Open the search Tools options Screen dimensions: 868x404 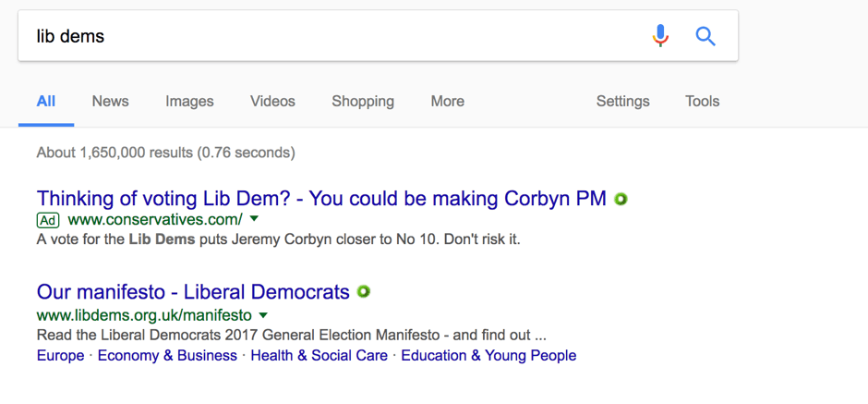pyautogui.click(x=703, y=102)
